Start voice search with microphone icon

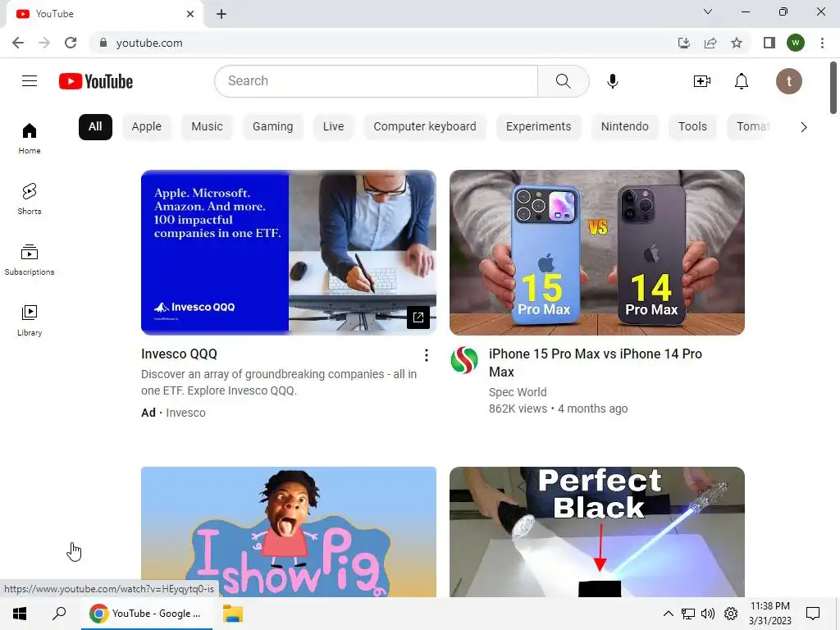point(612,81)
